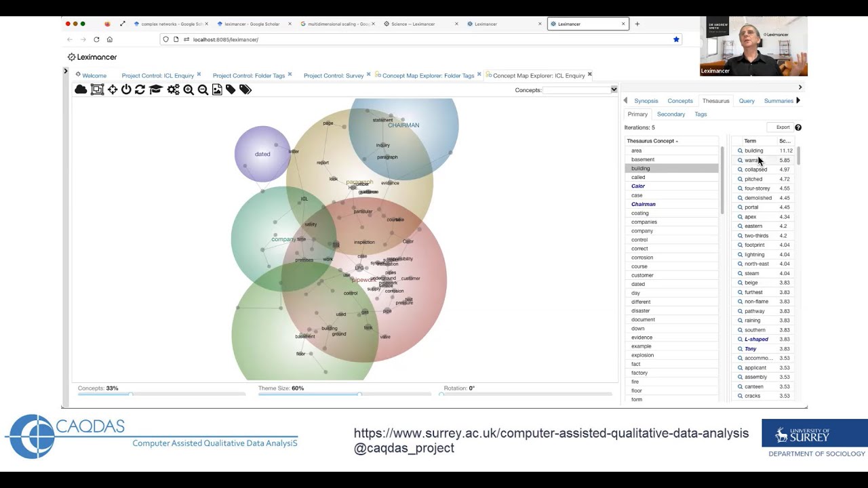This screenshot has width=868, height=488.
Task: Open the Tags sub-tab in the Thesaurus panel
Action: 701,115
